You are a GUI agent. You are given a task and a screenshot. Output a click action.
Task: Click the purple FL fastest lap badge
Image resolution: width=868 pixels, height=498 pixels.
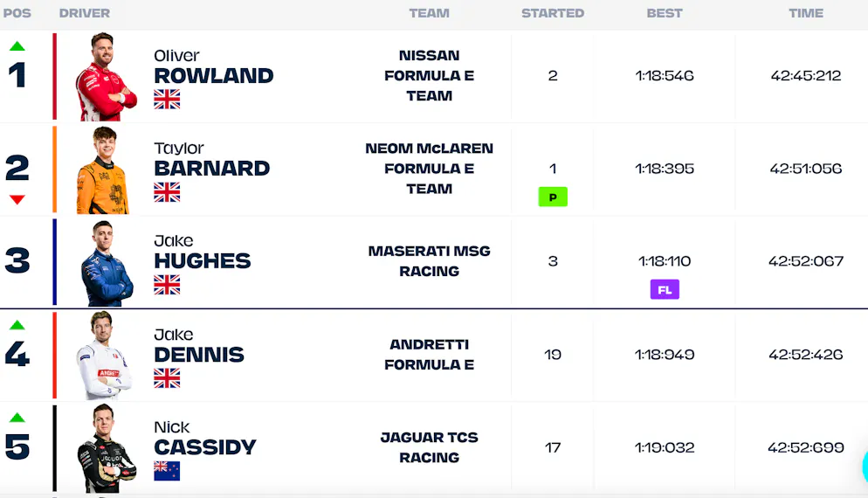point(665,290)
